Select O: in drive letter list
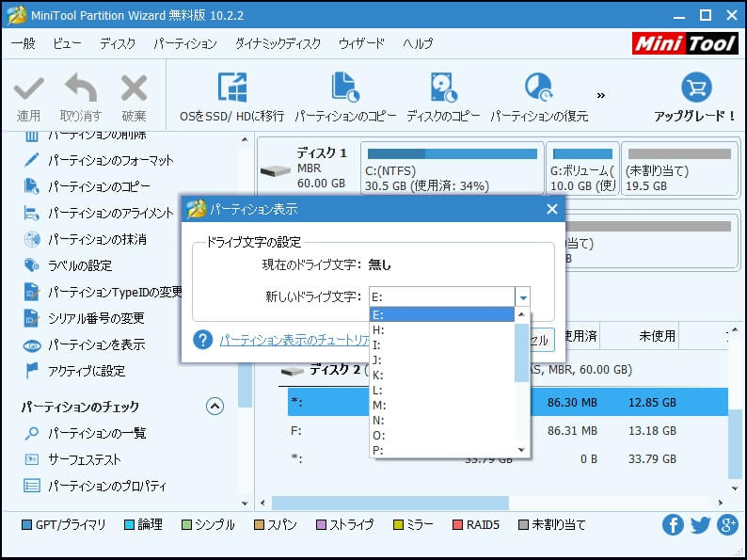The image size is (747, 560). [442, 435]
